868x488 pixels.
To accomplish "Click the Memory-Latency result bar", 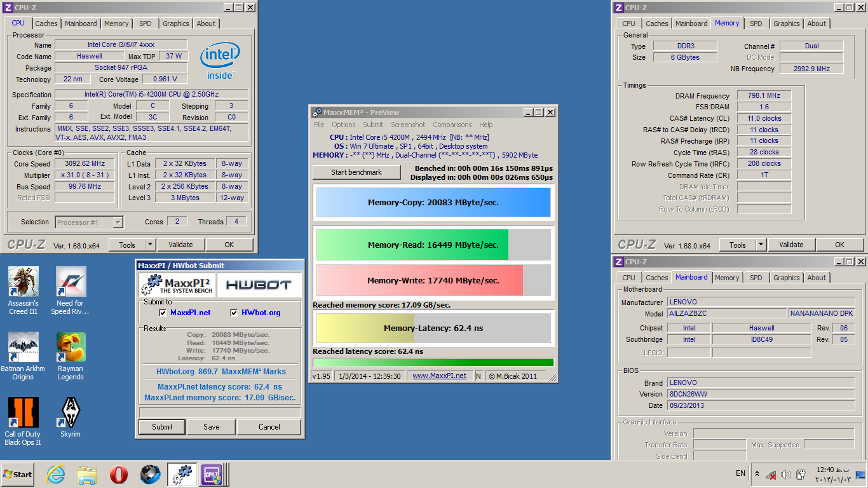I will 433,329.
